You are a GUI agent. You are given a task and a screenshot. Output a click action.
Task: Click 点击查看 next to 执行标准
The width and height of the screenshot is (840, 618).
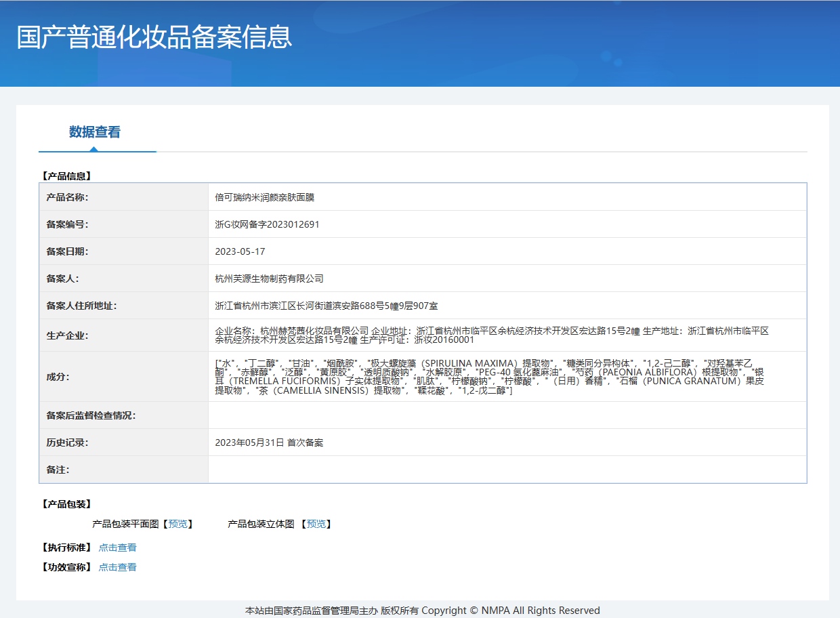(117, 548)
